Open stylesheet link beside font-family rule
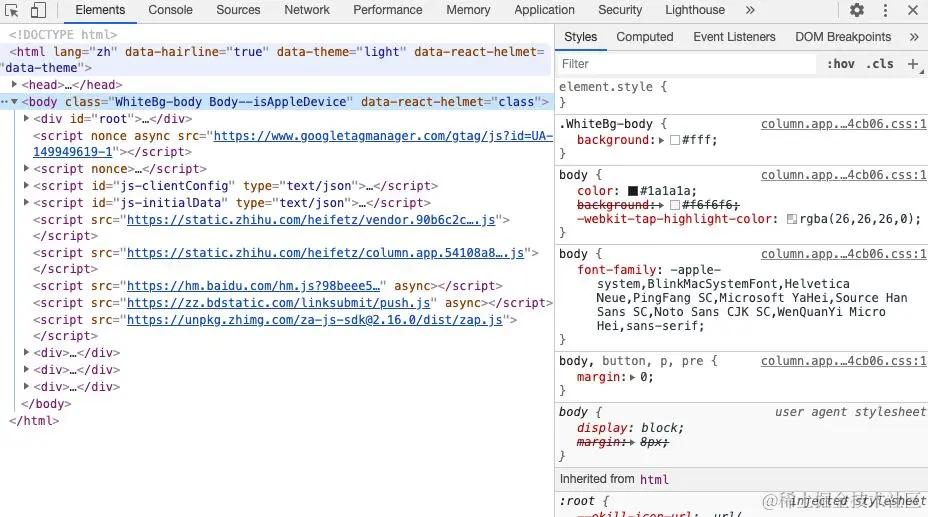This screenshot has height=517, width=928. click(843, 254)
